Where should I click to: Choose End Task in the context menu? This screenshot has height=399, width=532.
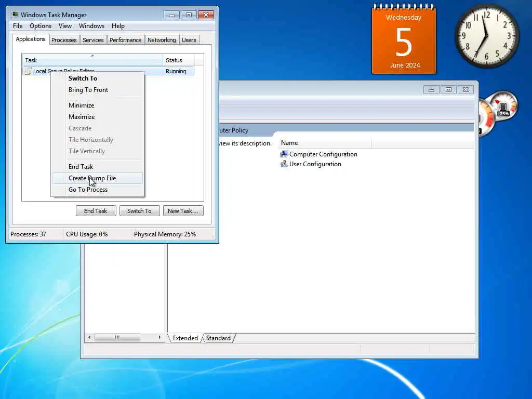tap(97, 167)
